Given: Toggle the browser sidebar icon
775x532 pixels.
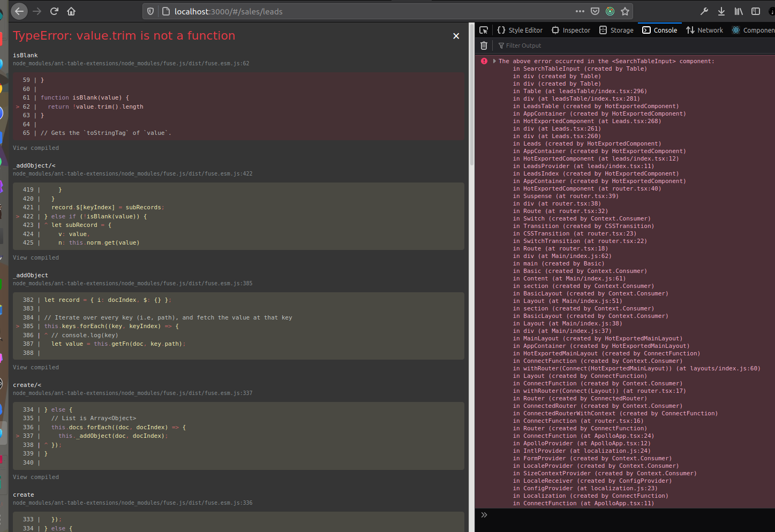Looking at the screenshot, I should click(756, 11).
